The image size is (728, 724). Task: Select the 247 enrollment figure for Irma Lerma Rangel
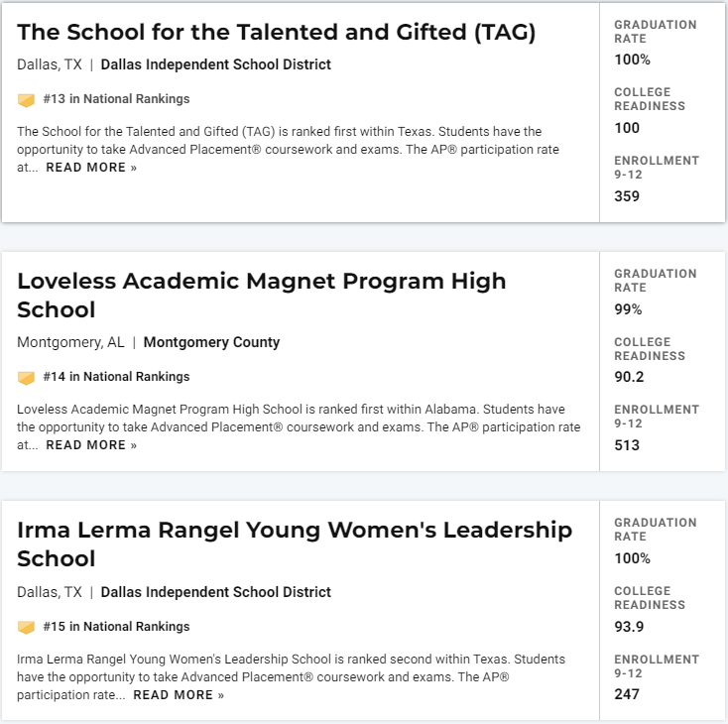pos(627,694)
